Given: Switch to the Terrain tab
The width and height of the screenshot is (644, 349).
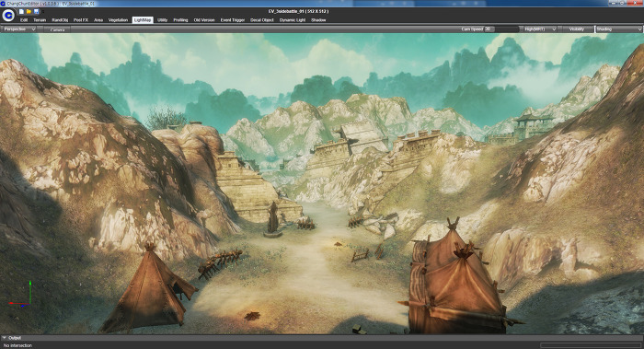Looking at the screenshot, I should tap(40, 19).
